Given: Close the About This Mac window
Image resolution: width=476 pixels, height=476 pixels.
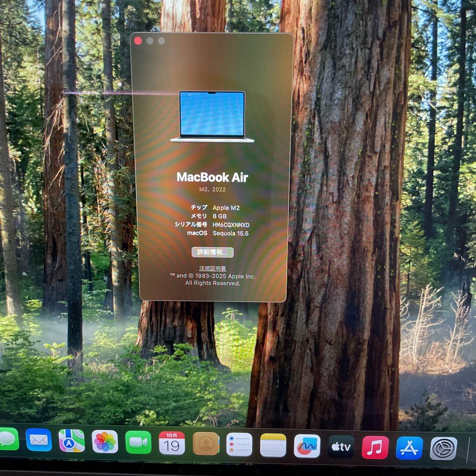Looking at the screenshot, I should 139,41.
